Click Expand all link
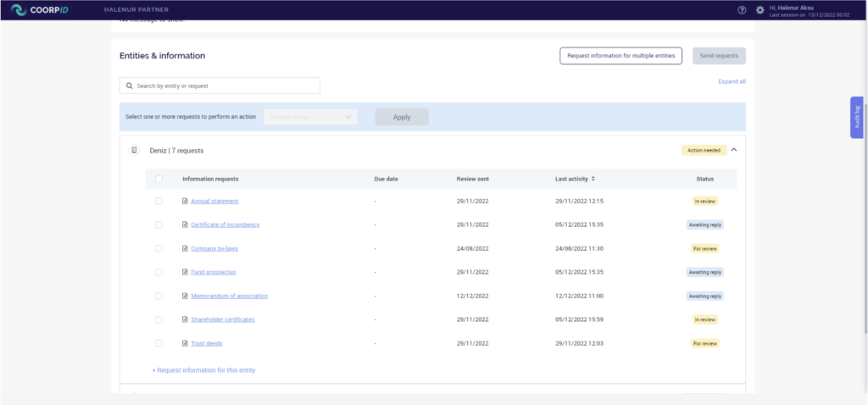Viewport: 868px width, 405px height. click(x=732, y=81)
